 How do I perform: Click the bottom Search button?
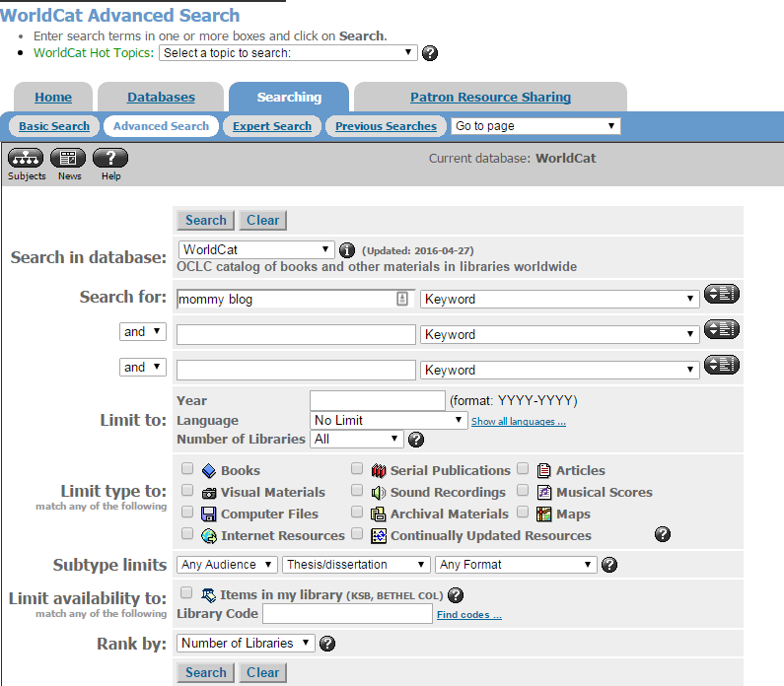(205, 672)
